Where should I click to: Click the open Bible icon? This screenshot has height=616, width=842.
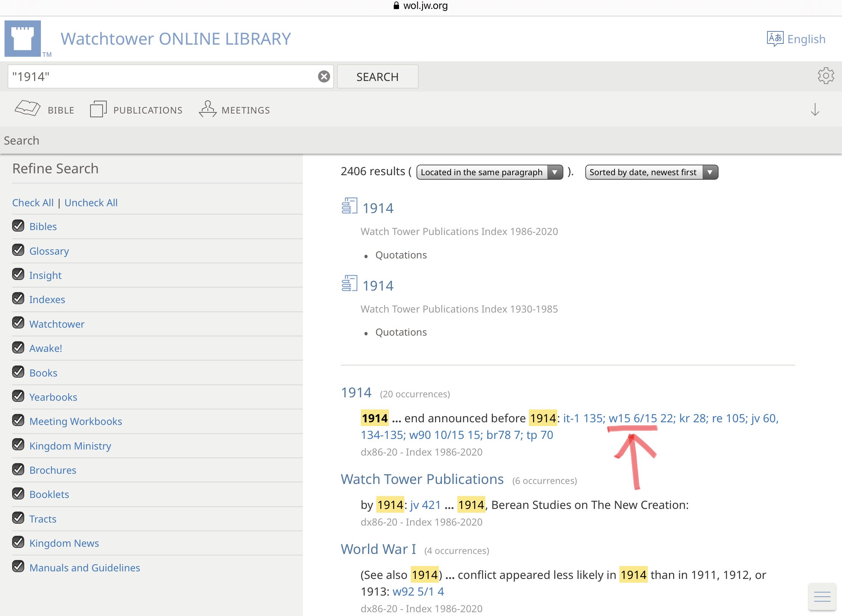27,108
